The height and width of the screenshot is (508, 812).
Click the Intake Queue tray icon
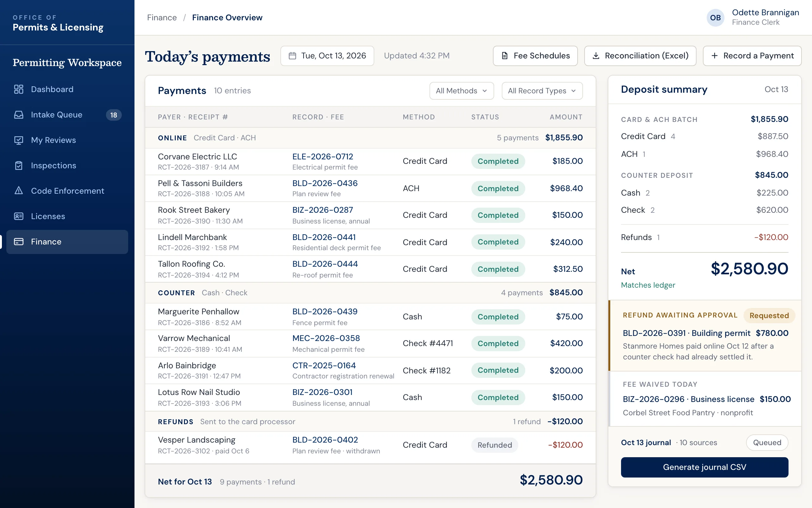point(19,115)
